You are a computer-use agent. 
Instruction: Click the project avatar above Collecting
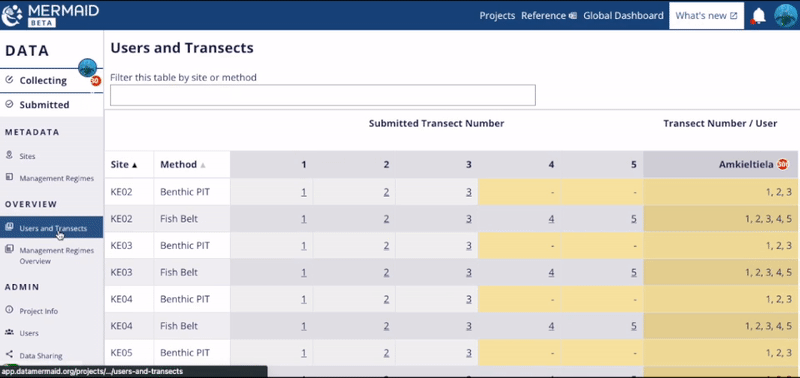(x=88, y=67)
